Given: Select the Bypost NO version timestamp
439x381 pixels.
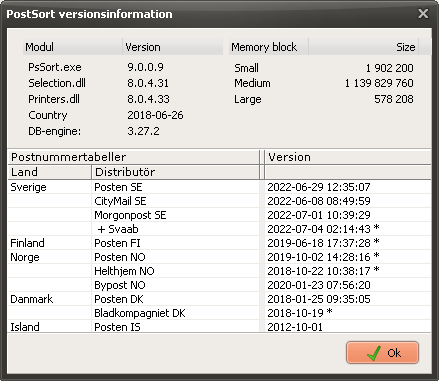Looking at the screenshot, I should click(319, 285).
